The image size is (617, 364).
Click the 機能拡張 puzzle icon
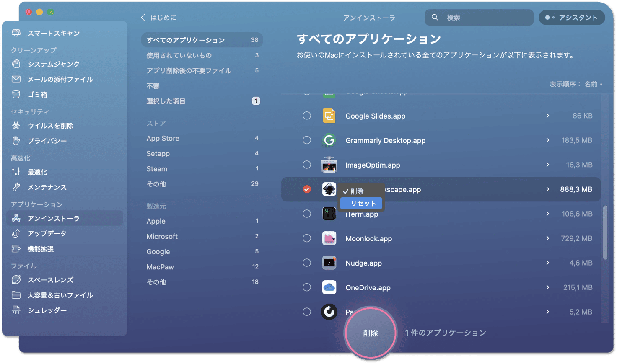[16, 249]
